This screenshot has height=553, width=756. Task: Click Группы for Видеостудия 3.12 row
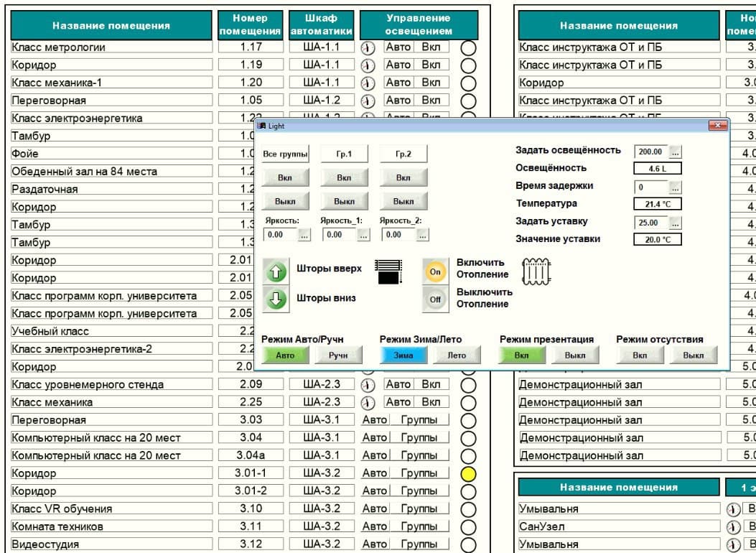tap(419, 544)
